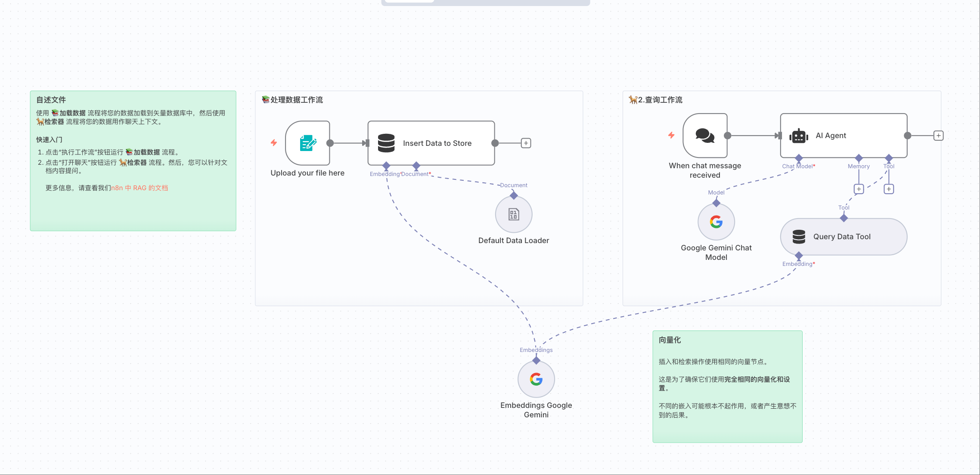Add a node after AI Agent output
The image size is (980, 475).
(938, 136)
